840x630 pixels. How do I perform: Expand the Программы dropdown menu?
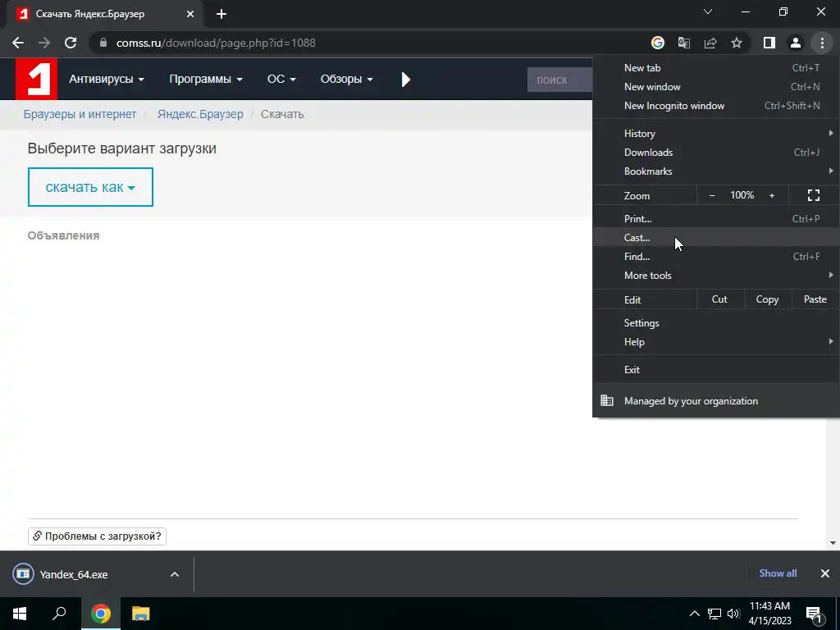pyautogui.click(x=206, y=80)
